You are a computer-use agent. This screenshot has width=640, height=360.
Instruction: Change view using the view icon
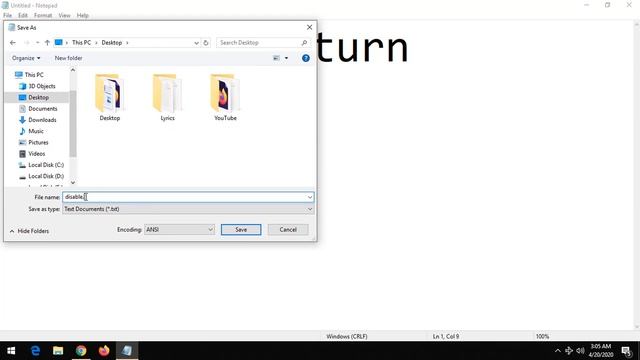coord(276,58)
